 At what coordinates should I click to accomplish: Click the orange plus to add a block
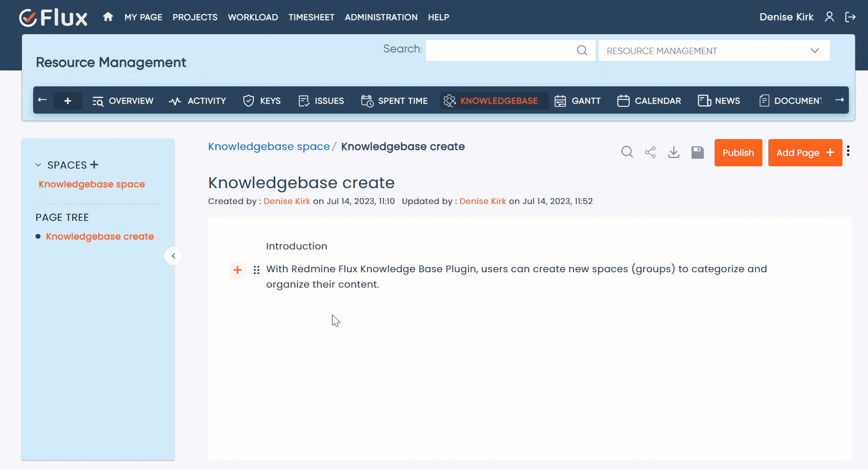[x=237, y=270]
